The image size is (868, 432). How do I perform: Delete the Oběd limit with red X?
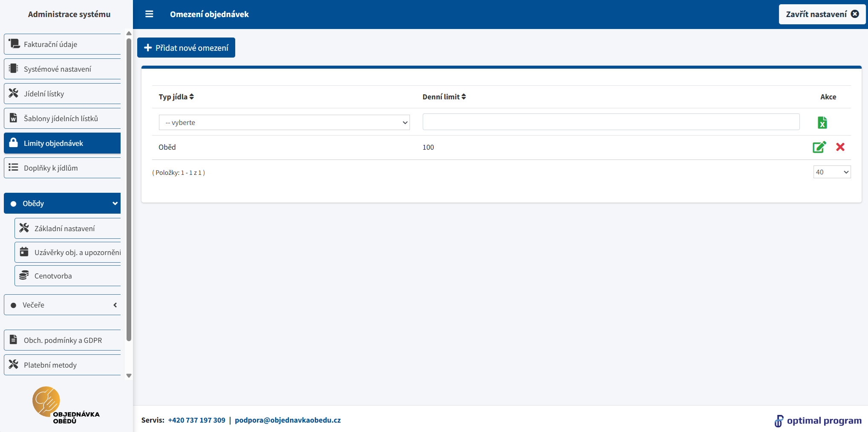840,147
